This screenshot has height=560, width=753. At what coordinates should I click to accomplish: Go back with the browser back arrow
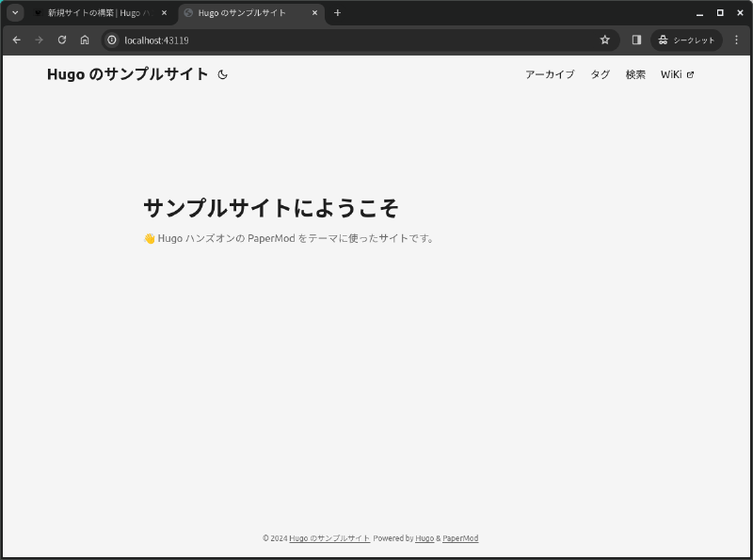tap(16, 40)
